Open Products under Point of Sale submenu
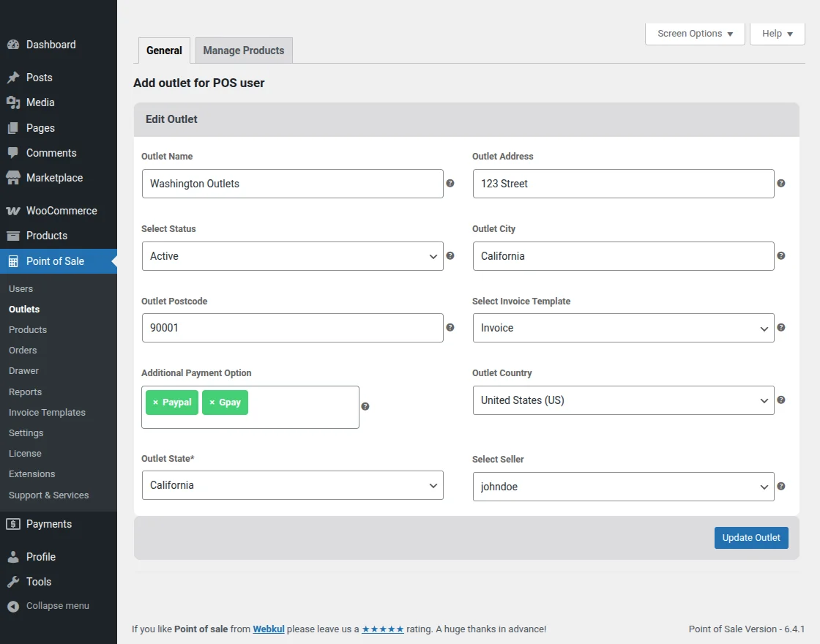The image size is (820, 644). [x=28, y=330]
